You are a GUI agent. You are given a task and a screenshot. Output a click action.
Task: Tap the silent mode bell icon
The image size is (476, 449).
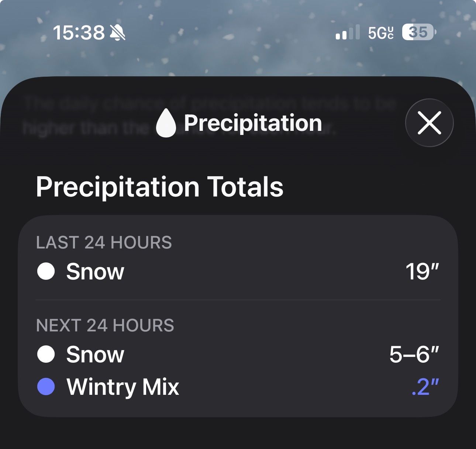point(118,33)
